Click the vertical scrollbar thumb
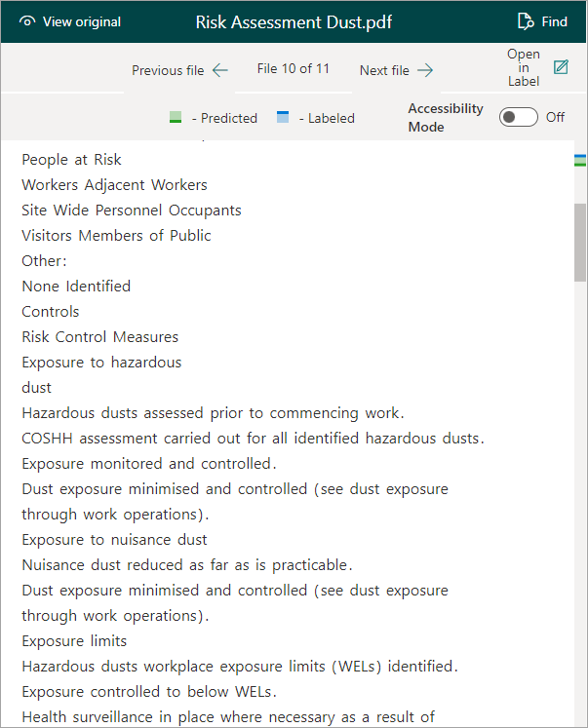Viewport: 588px width, 728px height. tap(580, 243)
